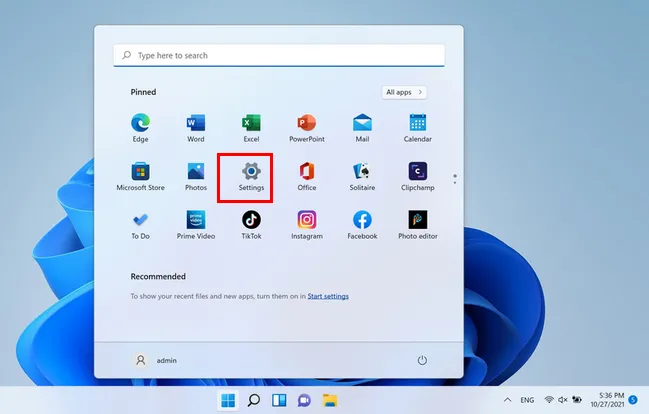Screen dimensions: 649x414
Task: Switch the ENG input language indicator
Action: tap(527, 400)
